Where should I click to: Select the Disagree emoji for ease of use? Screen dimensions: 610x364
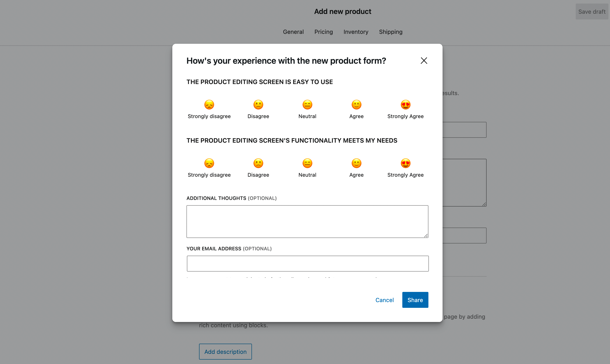[258, 105]
